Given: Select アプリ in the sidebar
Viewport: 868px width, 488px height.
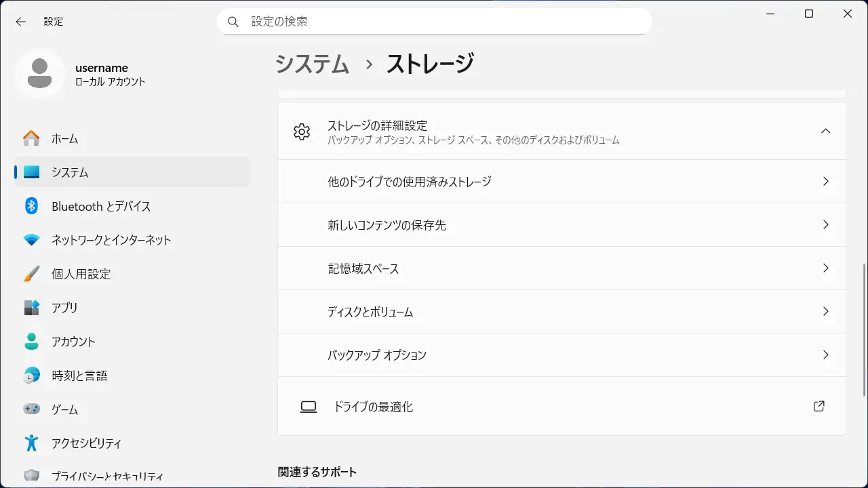Looking at the screenshot, I should click(x=65, y=308).
